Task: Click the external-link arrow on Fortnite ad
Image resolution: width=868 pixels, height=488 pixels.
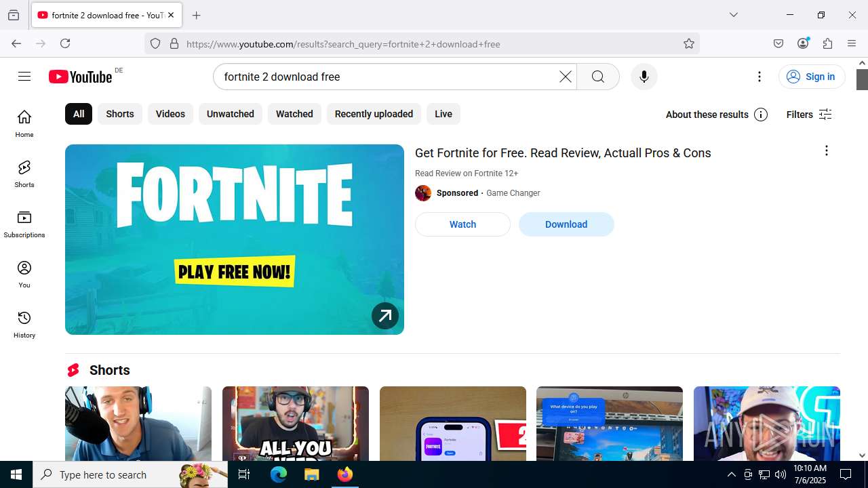Action: 385,316
